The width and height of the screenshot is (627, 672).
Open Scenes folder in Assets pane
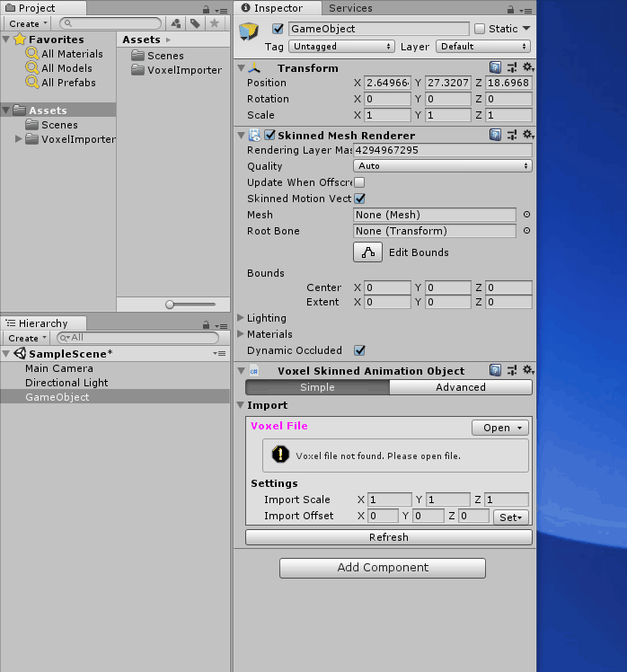click(x=158, y=56)
